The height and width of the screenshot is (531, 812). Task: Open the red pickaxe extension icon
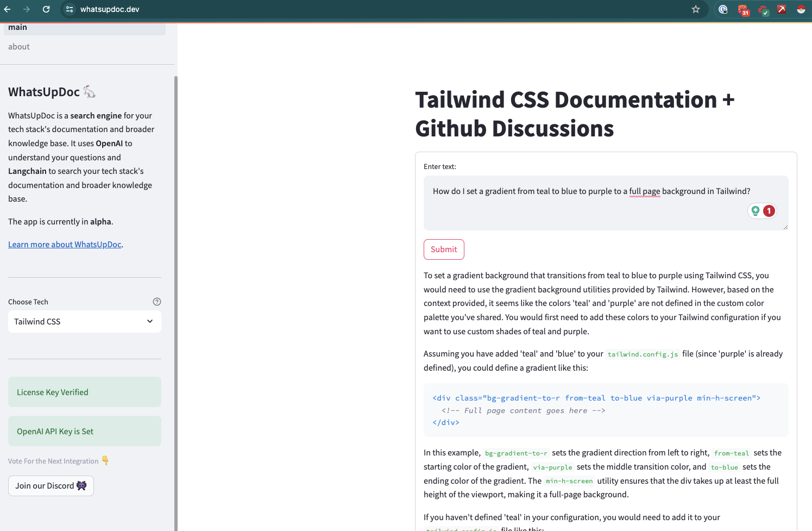pyautogui.click(x=782, y=9)
